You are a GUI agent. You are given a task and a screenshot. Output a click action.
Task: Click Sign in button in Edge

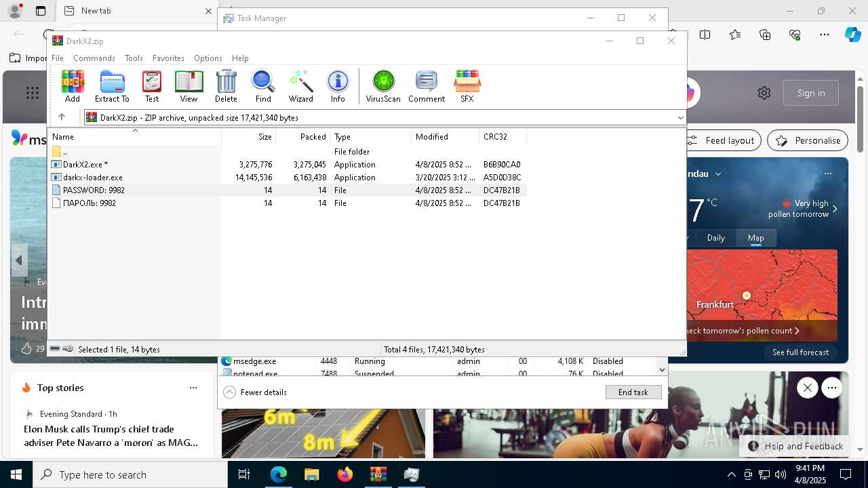coord(811,93)
